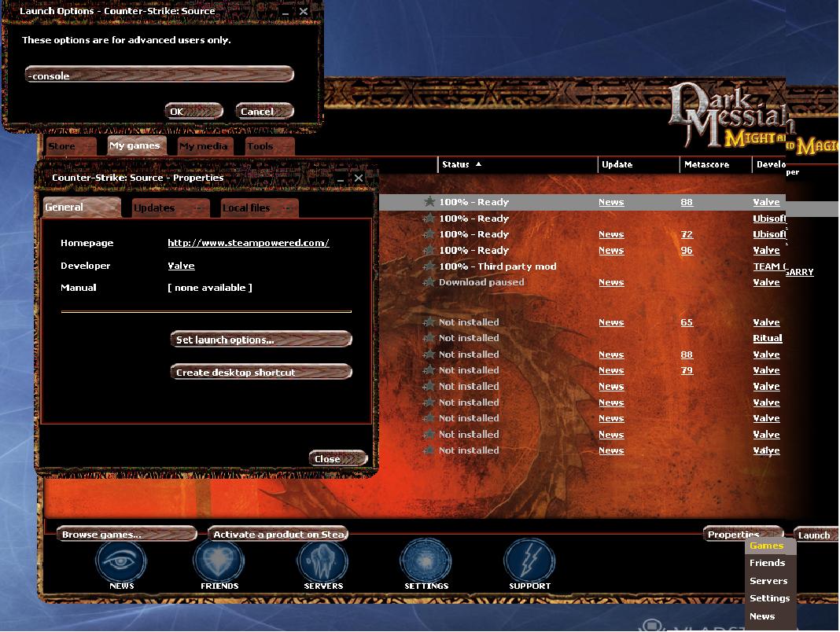
Task: Minimize the Properties dialog
Action: coord(341,178)
